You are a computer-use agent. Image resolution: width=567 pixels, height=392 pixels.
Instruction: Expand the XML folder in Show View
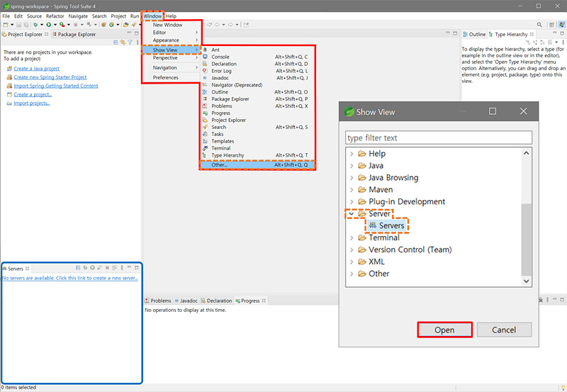tap(352, 262)
